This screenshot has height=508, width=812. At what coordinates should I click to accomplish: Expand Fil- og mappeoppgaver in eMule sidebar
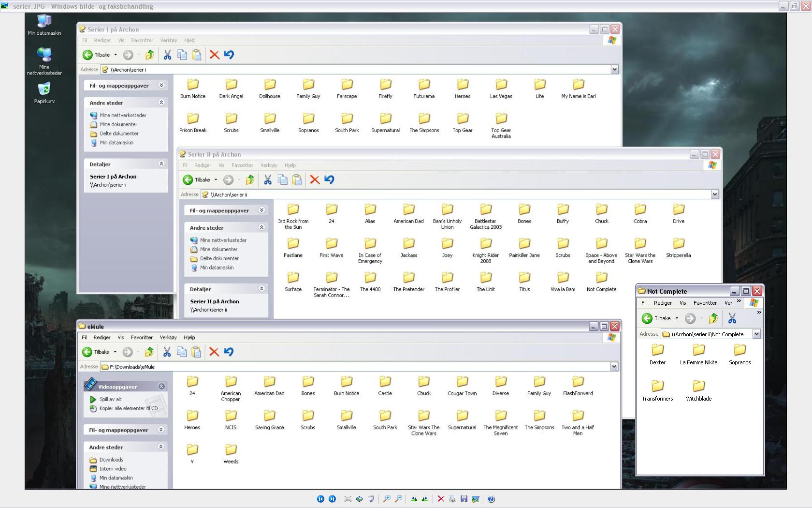click(x=161, y=429)
